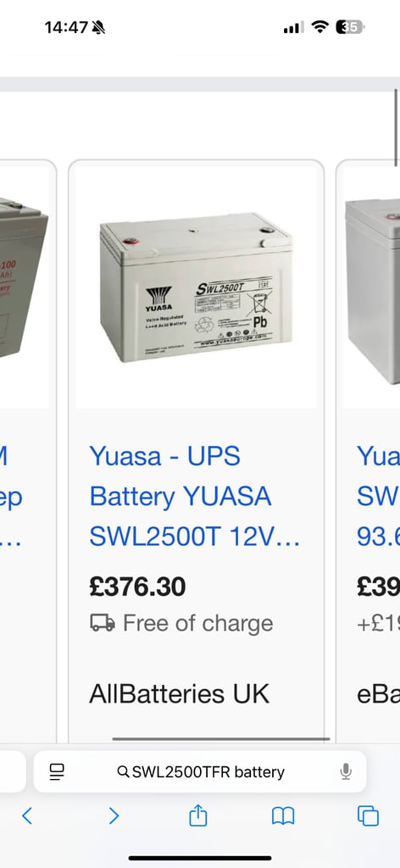Screen dimensions: 400x868
Task: Grab the vertical page scrollbar
Action: [x=396, y=127]
